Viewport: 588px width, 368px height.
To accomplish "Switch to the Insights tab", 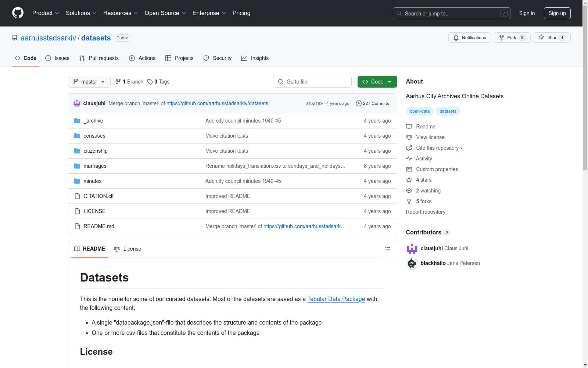I will pyautogui.click(x=255, y=58).
